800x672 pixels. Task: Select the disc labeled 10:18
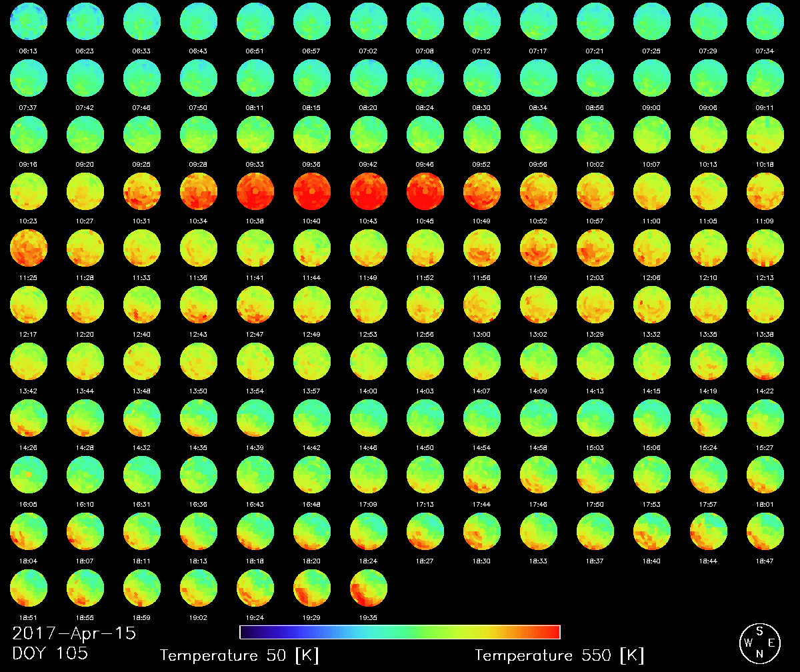[x=765, y=135]
